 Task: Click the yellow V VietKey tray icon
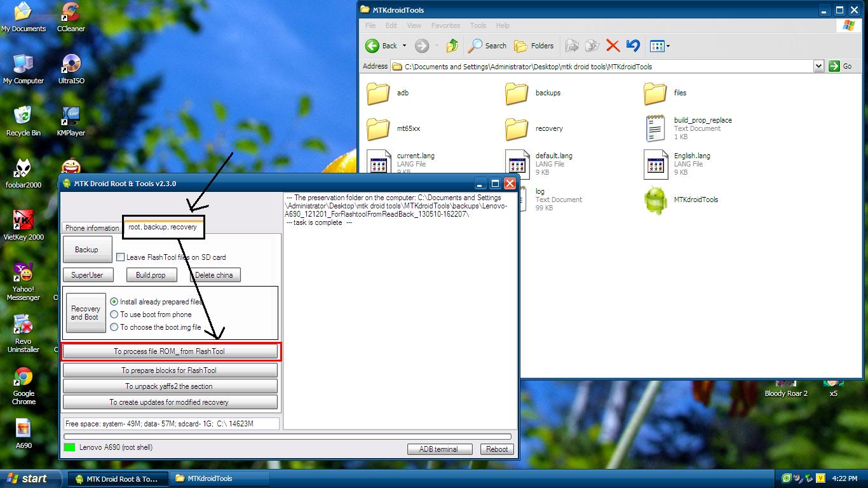[x=820, y=478]
